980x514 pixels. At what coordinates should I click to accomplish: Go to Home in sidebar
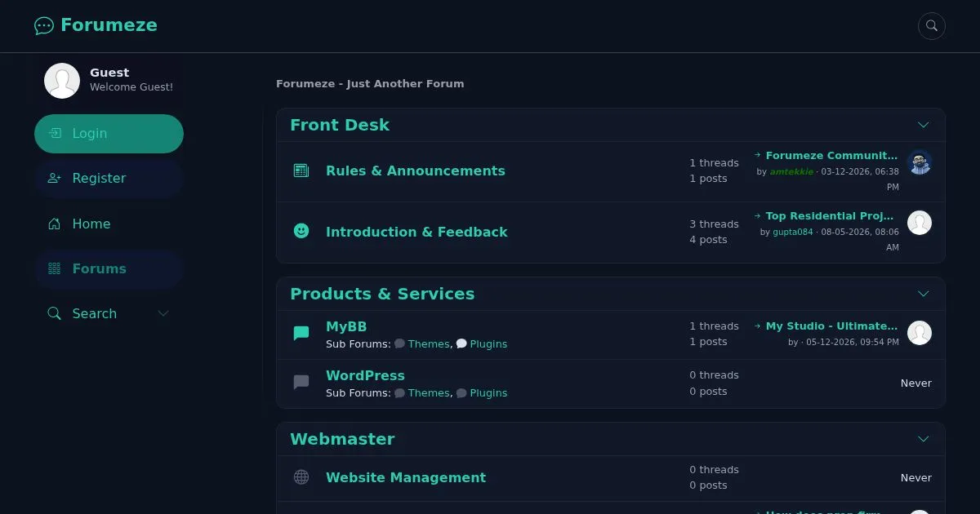[x=109, y=224]
